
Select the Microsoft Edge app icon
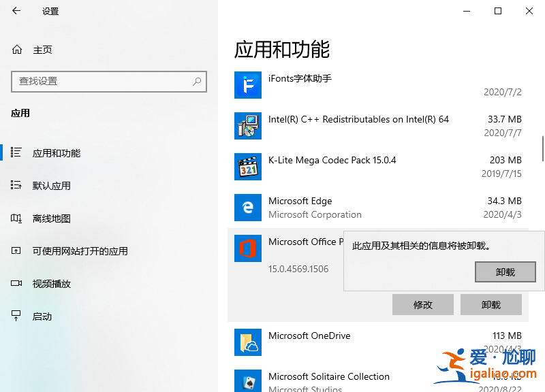247,208
